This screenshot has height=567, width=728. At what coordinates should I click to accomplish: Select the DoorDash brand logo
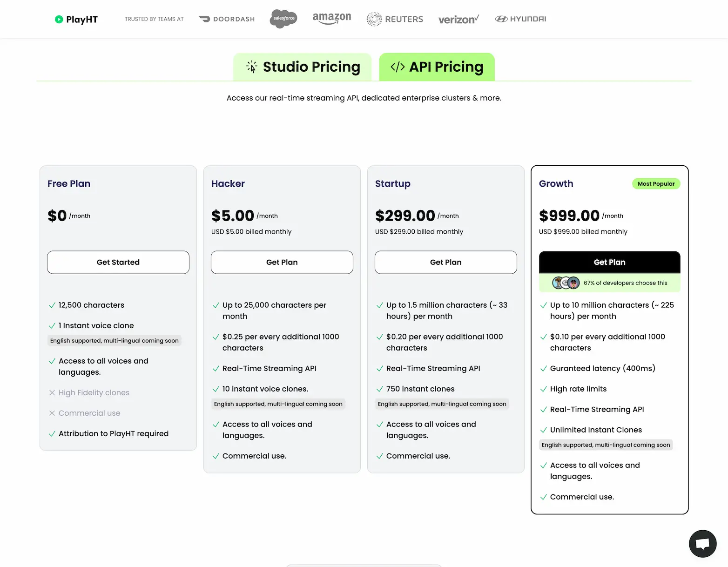pyautogui.click(x=227, y=19)
